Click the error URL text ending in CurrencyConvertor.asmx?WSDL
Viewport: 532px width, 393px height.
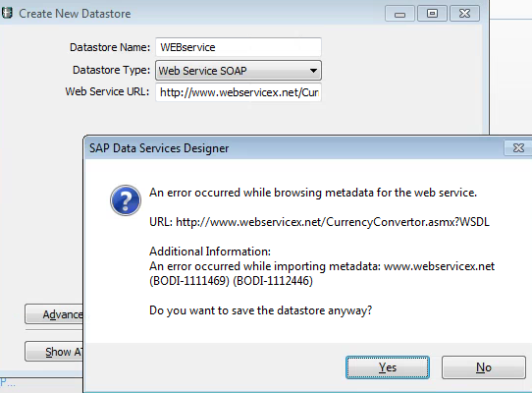coord(319,222)
